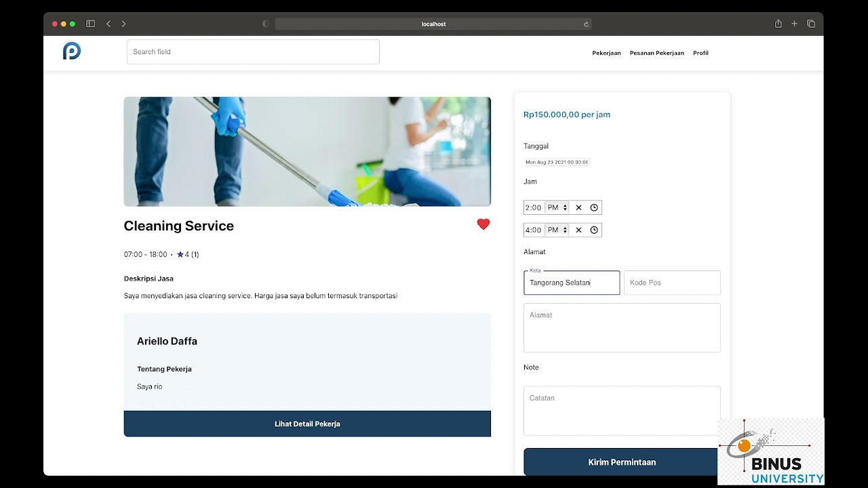Clear the 4:00 PM time with X

pos(578,230)
